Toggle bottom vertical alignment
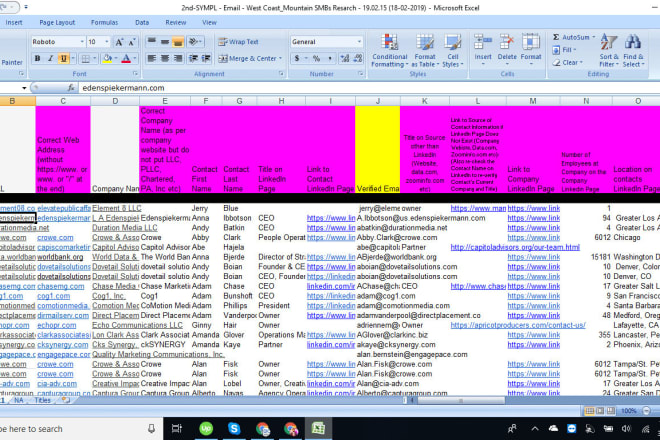Screen dimensions: 660x440 tap(178, 42)
